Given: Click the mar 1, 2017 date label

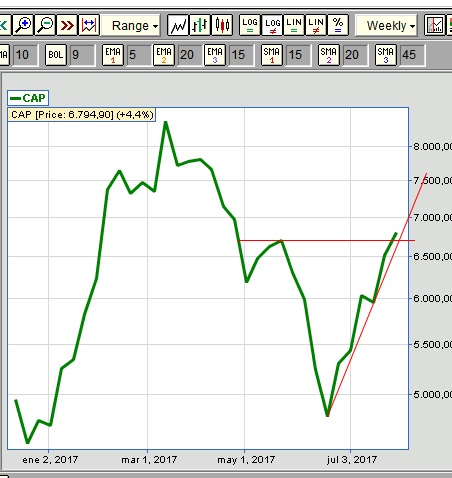Looking at the screenshot, I should click(149, 460).
